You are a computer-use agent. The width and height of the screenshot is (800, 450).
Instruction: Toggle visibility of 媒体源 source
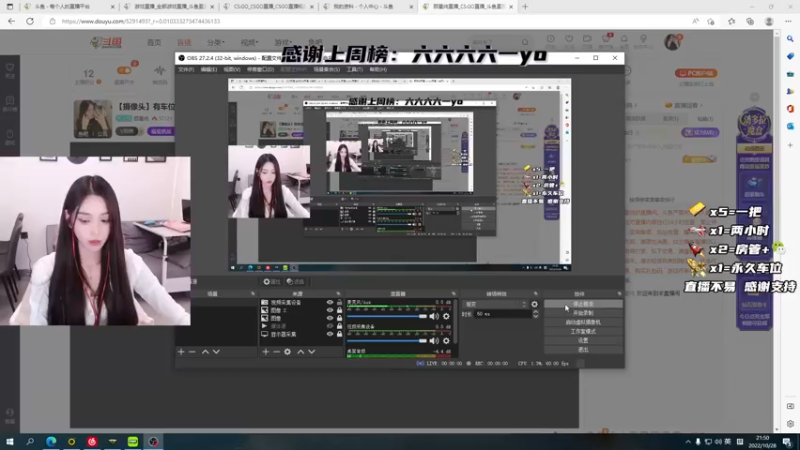(x=330, y=326)
